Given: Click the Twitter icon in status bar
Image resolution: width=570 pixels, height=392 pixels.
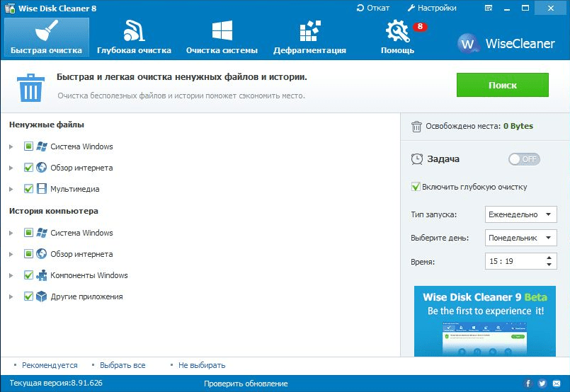Looking at the screenshot, I should click(x=542, y=384).
